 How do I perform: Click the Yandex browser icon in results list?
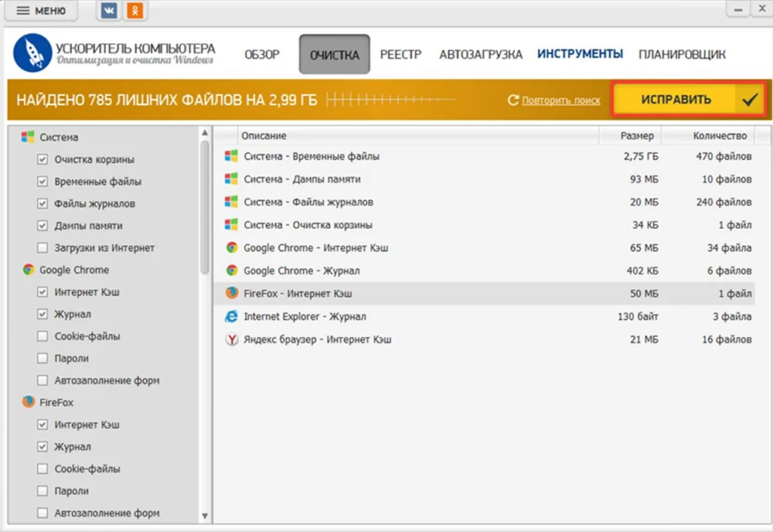click(231, 339)
